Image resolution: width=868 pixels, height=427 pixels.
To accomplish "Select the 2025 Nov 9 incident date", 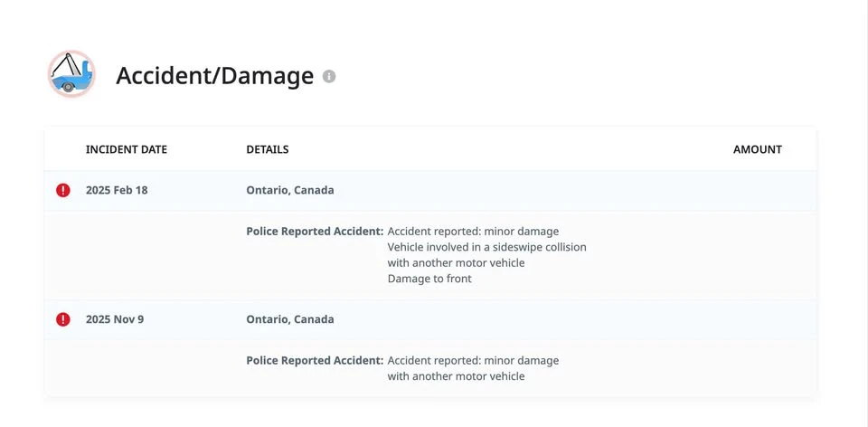I will coord(115,319).
